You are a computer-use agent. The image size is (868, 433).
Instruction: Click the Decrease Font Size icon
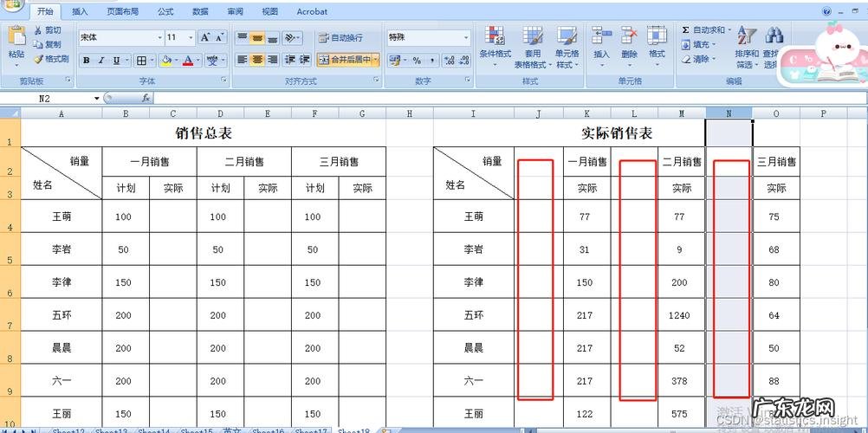tap(220, 37)
